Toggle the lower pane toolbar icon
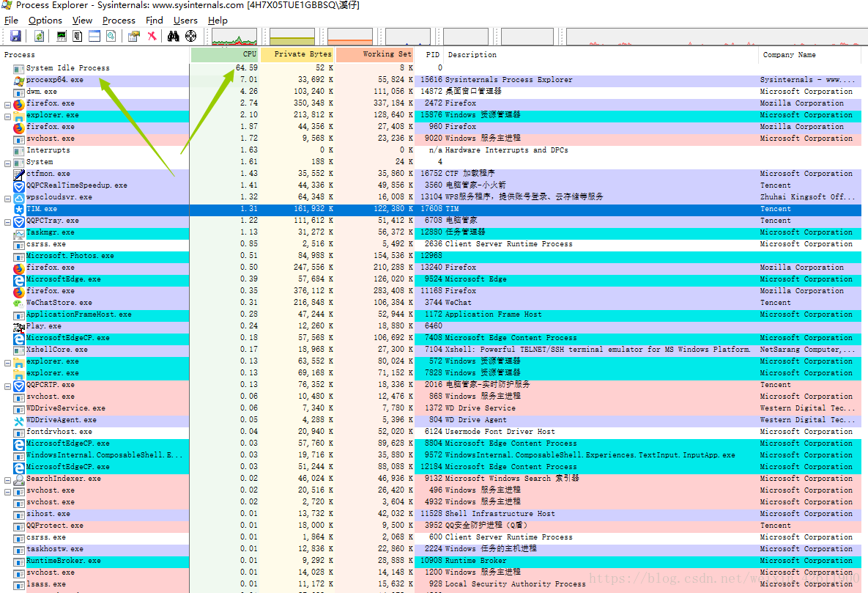The width and height of the screenshot is (868, 593). [94, 36]
